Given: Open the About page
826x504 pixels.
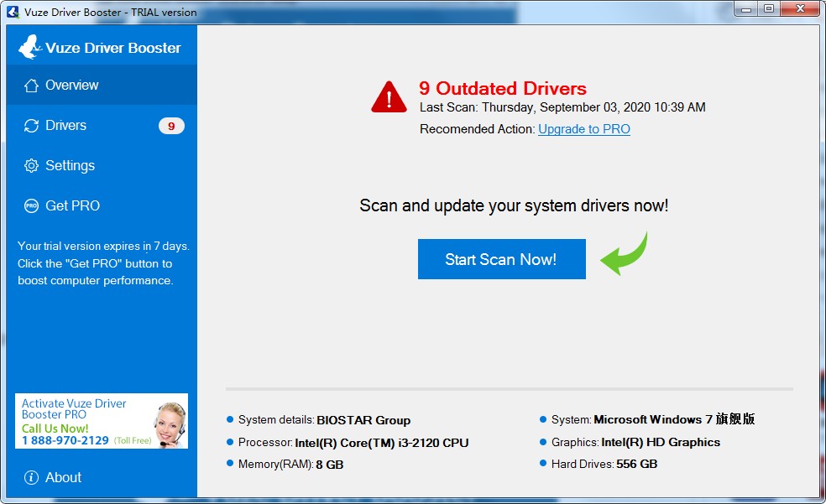Looking at the screenshot, I should point(63,478).
